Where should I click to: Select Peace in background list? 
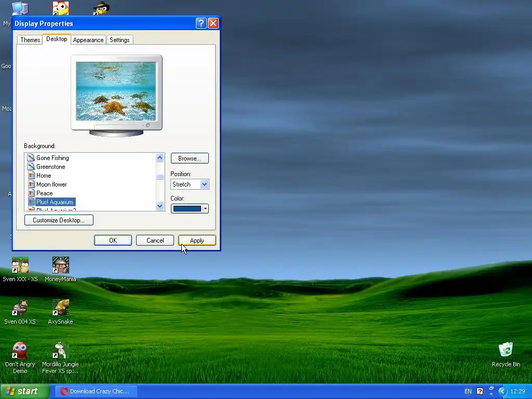(x=45, y=193)
